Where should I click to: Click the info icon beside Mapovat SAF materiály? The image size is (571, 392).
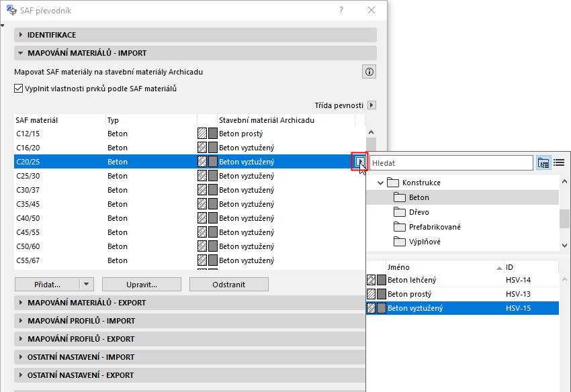click(369, 72)
